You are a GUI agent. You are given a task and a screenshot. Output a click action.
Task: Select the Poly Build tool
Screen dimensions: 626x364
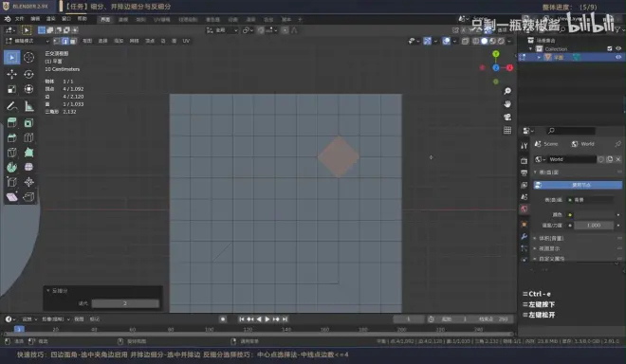(x=28, y=153)
